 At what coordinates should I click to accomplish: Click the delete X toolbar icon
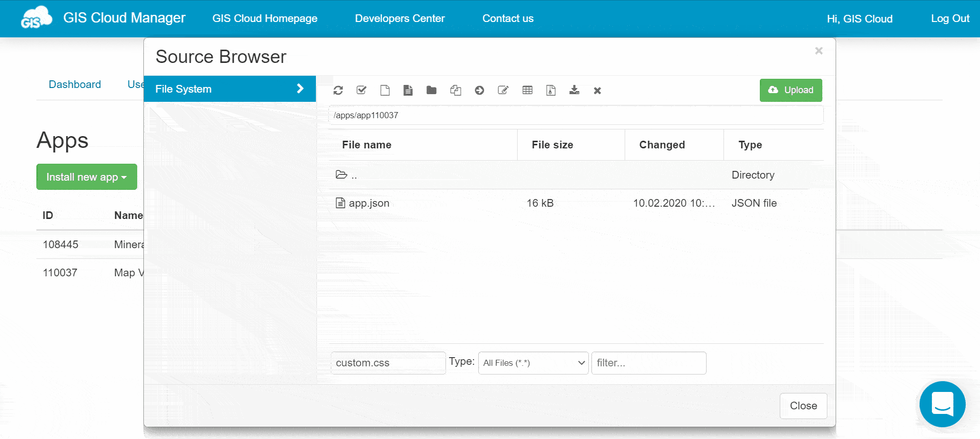point(597,91)
